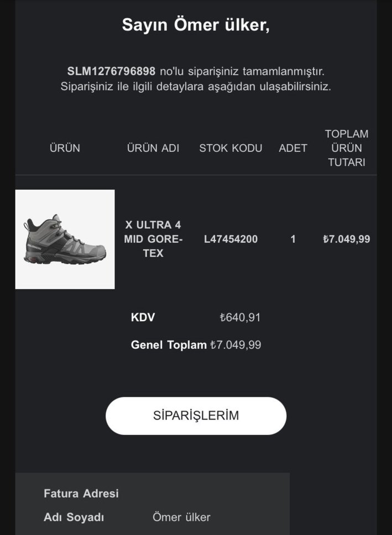The height and width of the screenshot is (535, 392).
Task: Click the ÜRÜN ADI column header
Action: coord(153,148)
